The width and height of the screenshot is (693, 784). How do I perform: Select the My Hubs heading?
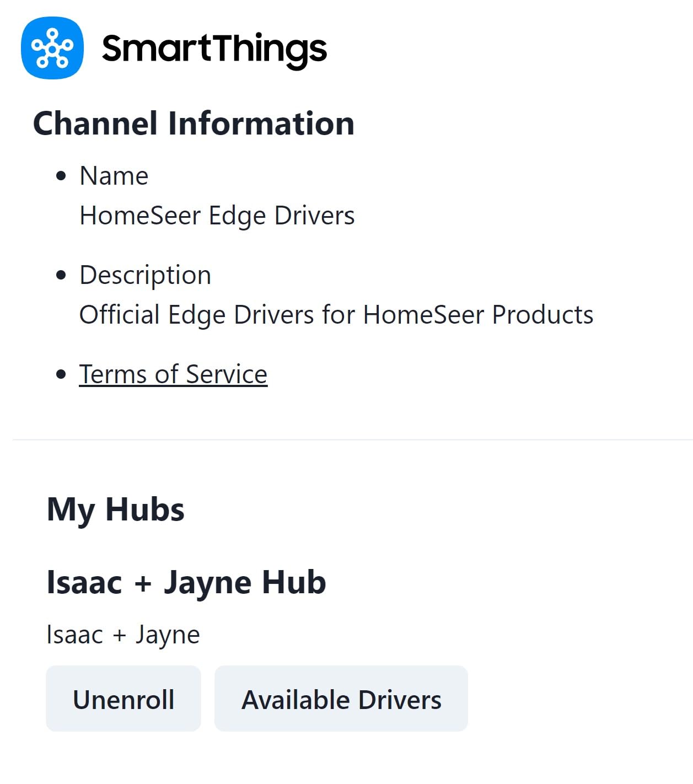(116, 509)
